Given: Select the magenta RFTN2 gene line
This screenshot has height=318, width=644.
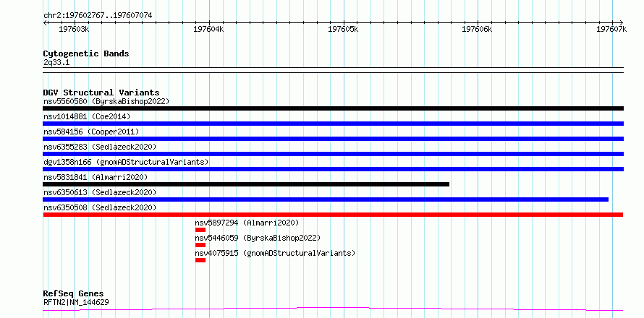Looking at the screenshot, I should (333, 309).
